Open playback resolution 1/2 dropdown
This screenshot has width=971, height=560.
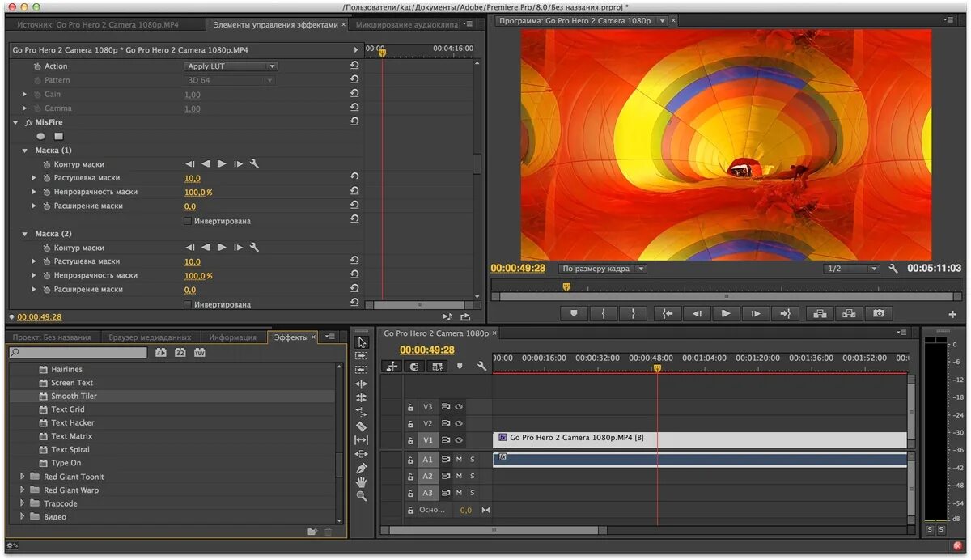(x=851, y=269)
